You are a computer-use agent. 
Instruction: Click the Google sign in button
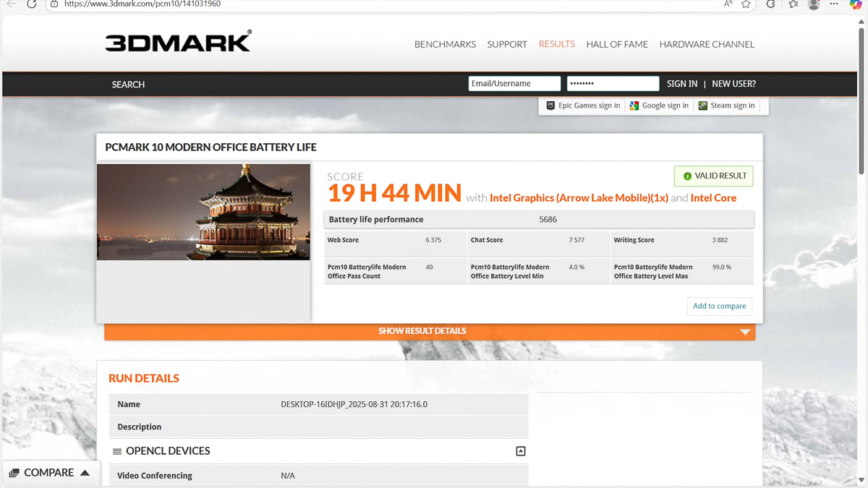(659, 106)
